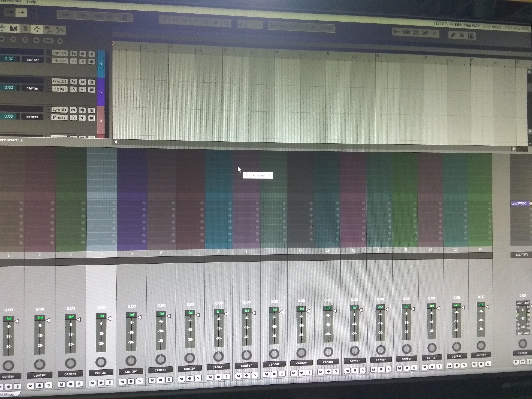
Task: Click bar 5 on the timeline ruler
Action: (328, 54)
